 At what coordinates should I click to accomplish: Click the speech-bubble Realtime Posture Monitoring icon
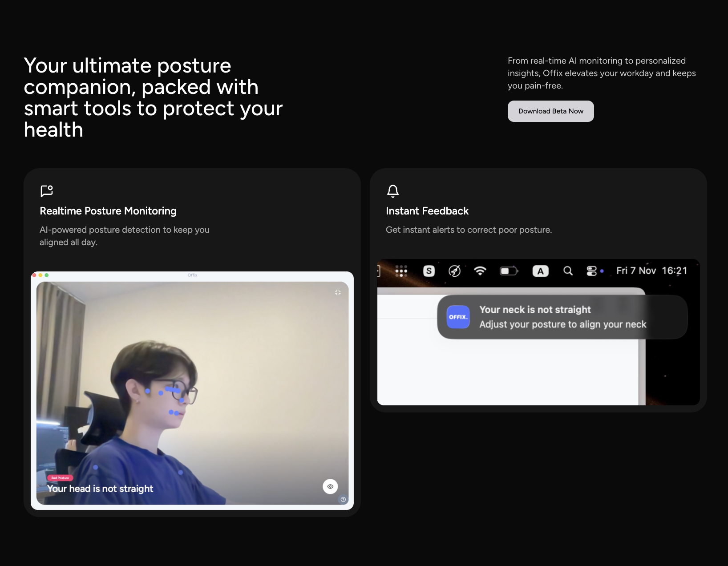click(x=46, y=191)
